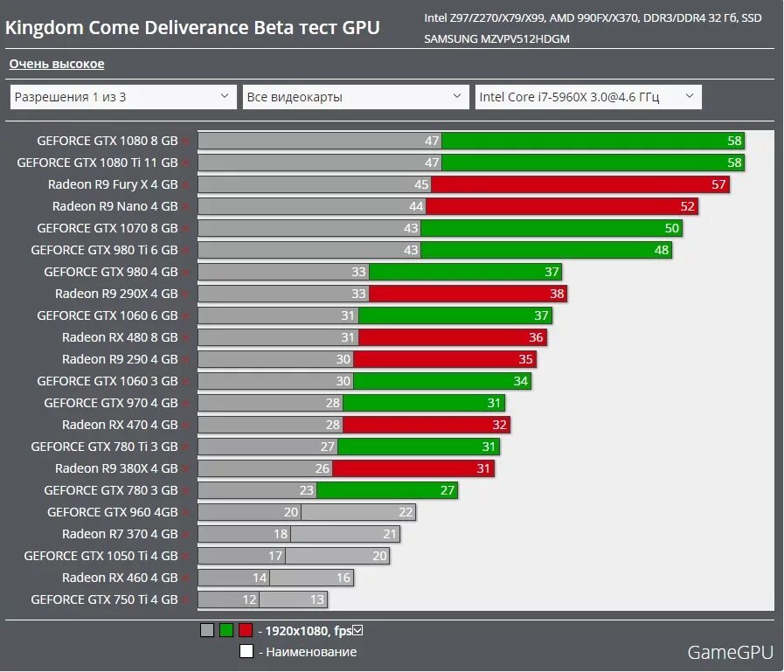Click the green bar showing 58 for GTX 1080 8 GB
This screenshot has height=672, width=784.
point(593,141)
